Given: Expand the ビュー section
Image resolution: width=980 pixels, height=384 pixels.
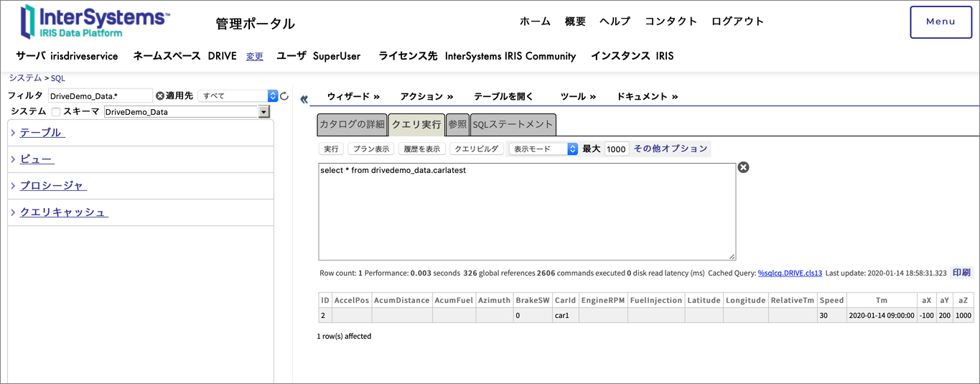Looking at the screenshot, I should click(13, 159).
